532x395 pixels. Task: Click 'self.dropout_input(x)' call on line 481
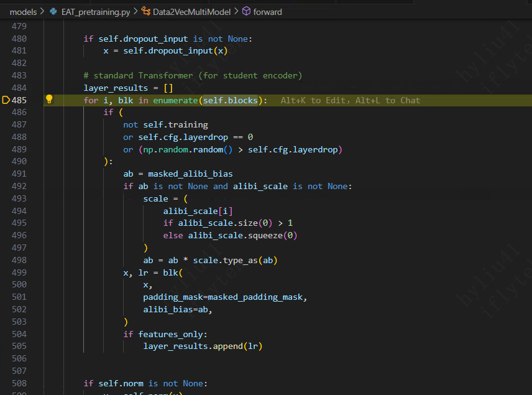(x=175, y=50)
